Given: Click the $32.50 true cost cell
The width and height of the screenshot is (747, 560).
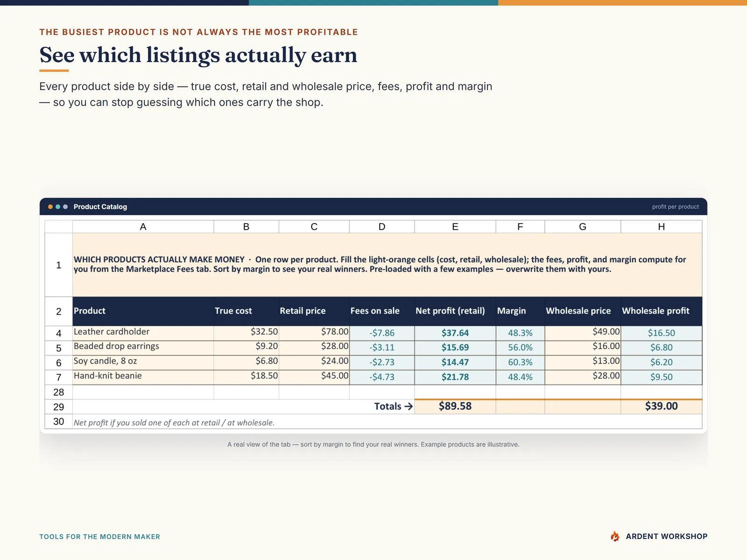Looking at the screenshot, I should pos(246,333).
